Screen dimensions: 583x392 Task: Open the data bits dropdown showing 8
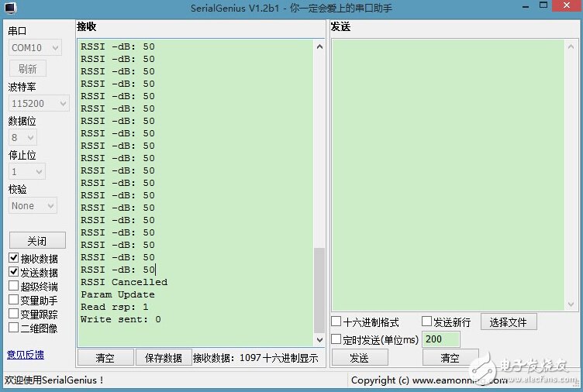pyautogui.click(x=22, y=137)
